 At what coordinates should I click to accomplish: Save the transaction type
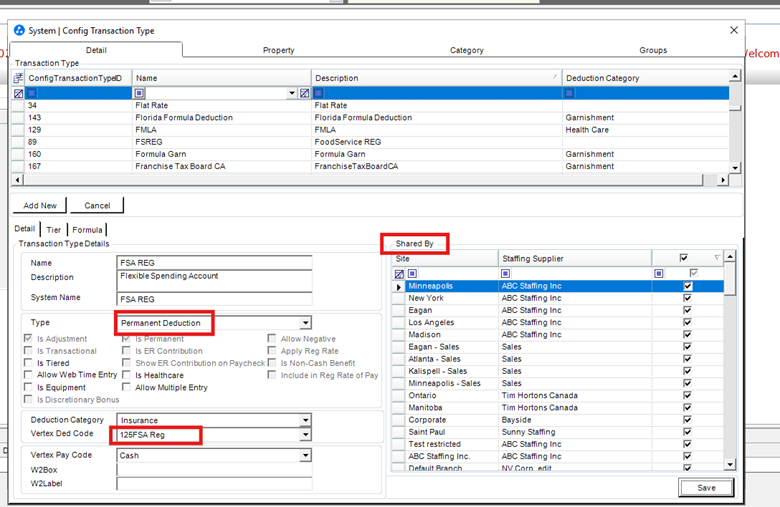point(706,488)
